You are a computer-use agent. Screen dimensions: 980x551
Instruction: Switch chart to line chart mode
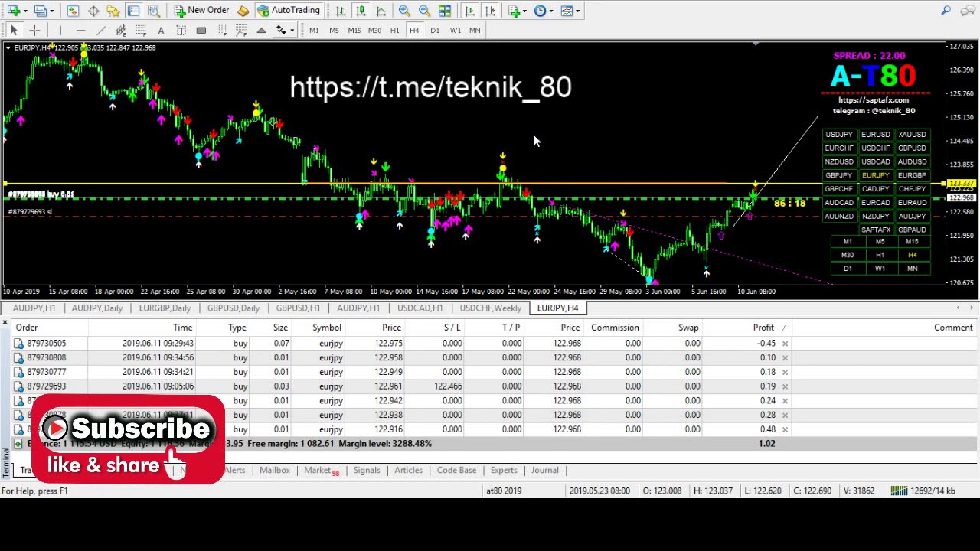click(x=381, y=11)
